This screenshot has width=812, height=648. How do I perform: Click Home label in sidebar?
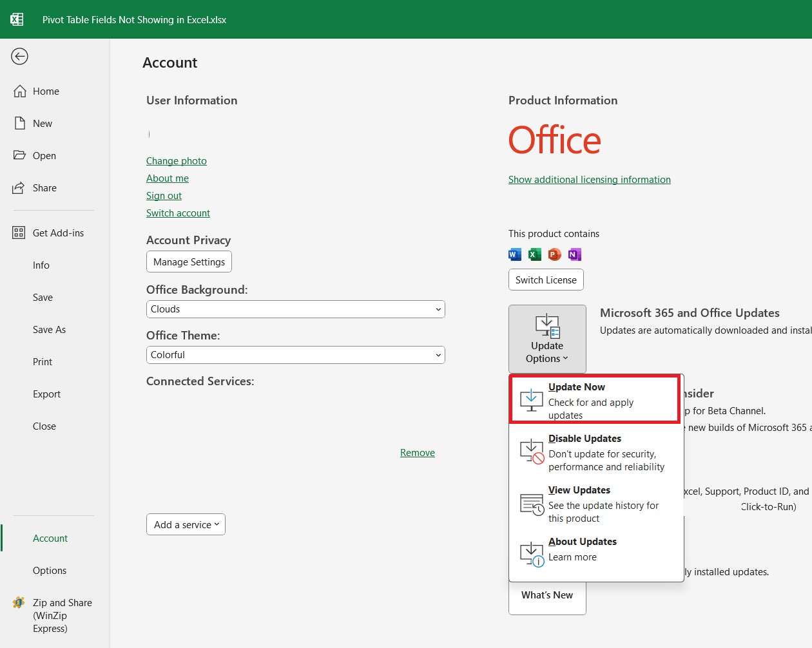click(x=46, y=91)
